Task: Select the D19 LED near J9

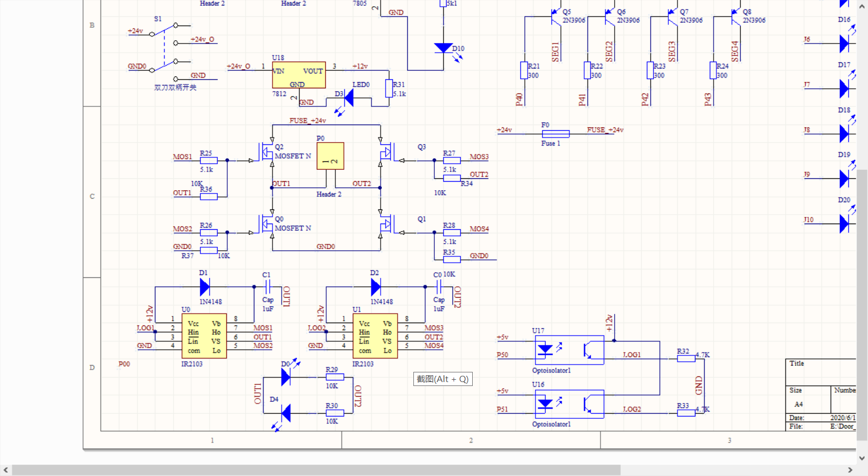Action: 844,179
